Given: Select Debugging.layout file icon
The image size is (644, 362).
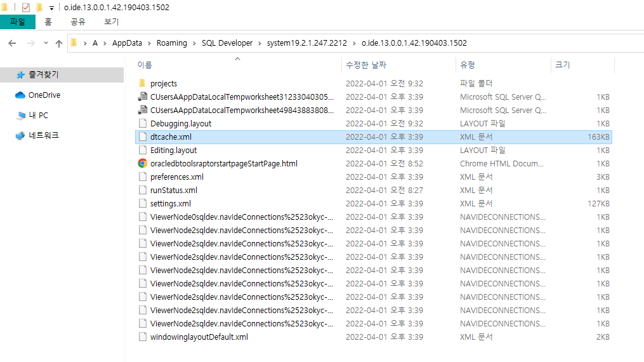Looking at the screenshot, I should point(143,123).
